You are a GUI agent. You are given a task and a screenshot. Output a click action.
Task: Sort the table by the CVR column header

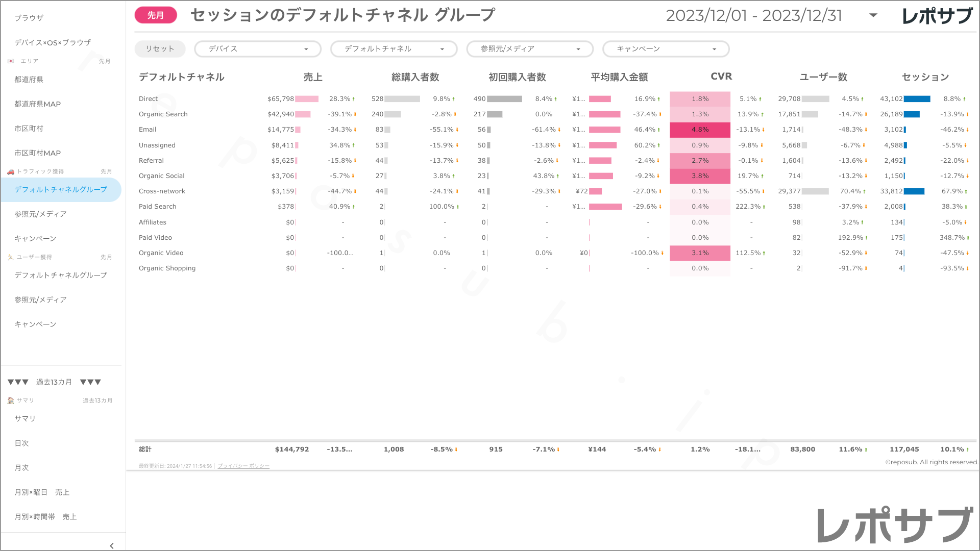pos(721,77)
